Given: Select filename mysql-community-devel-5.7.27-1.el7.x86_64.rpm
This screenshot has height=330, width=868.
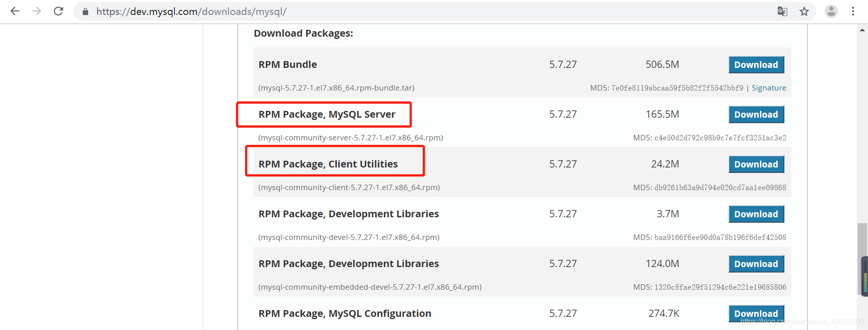Looking at the screenshot, I should (349, 237).
